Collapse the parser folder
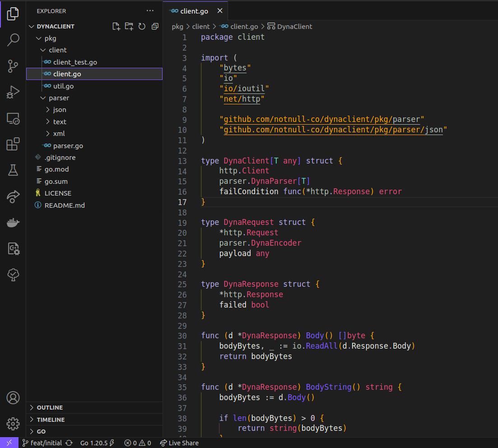 coord(59,98)
